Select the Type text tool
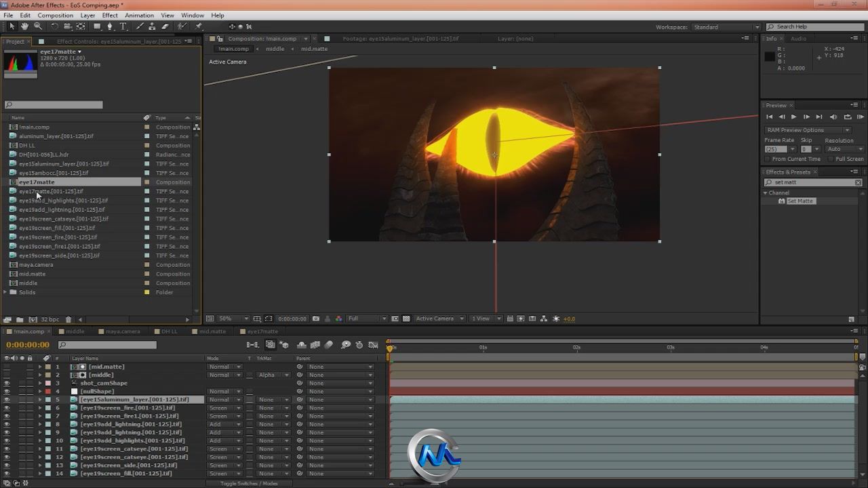This screenshot has height=488, width=868. pos(123,26)
